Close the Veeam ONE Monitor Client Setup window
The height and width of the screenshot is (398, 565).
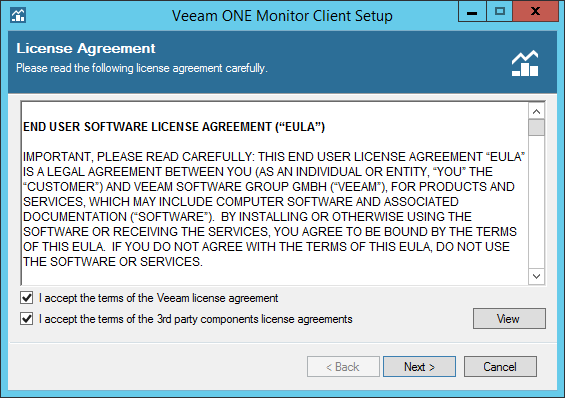(535, 12)
